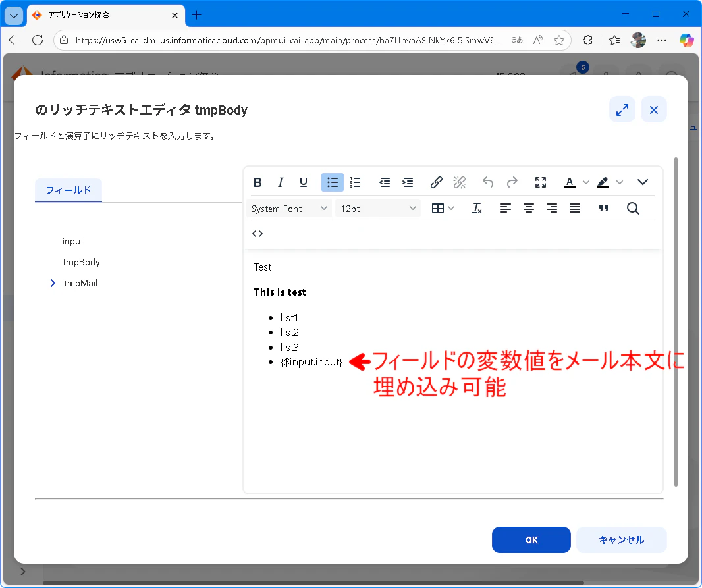Open the browser extensions icon
Viewport: 702px width, 588px height.
(588, 40)
